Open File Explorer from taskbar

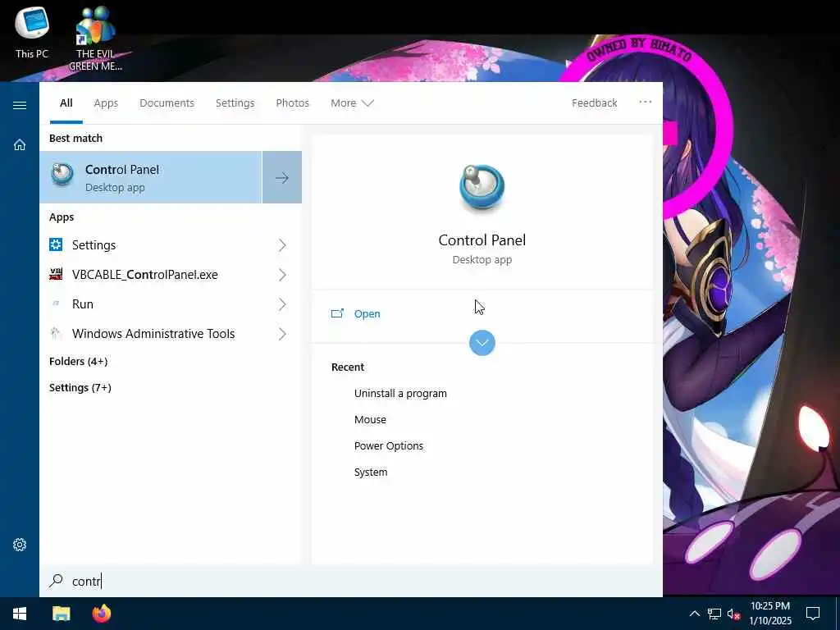61,614
